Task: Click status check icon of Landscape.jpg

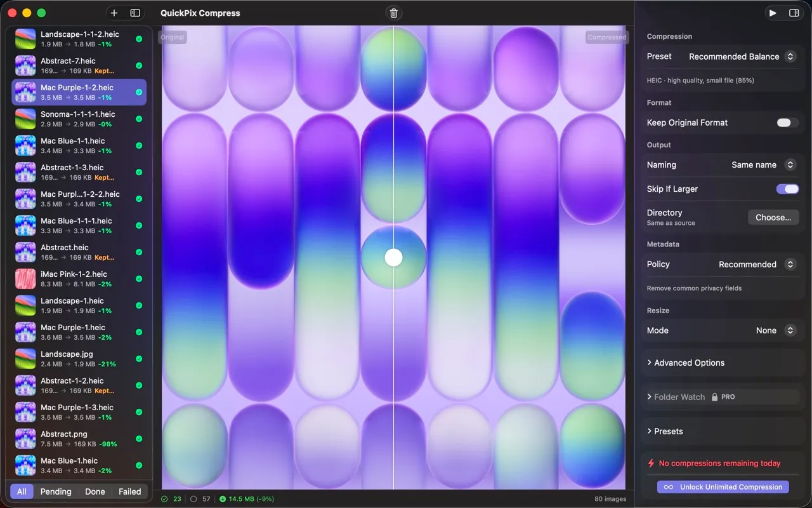Action: 139,359
